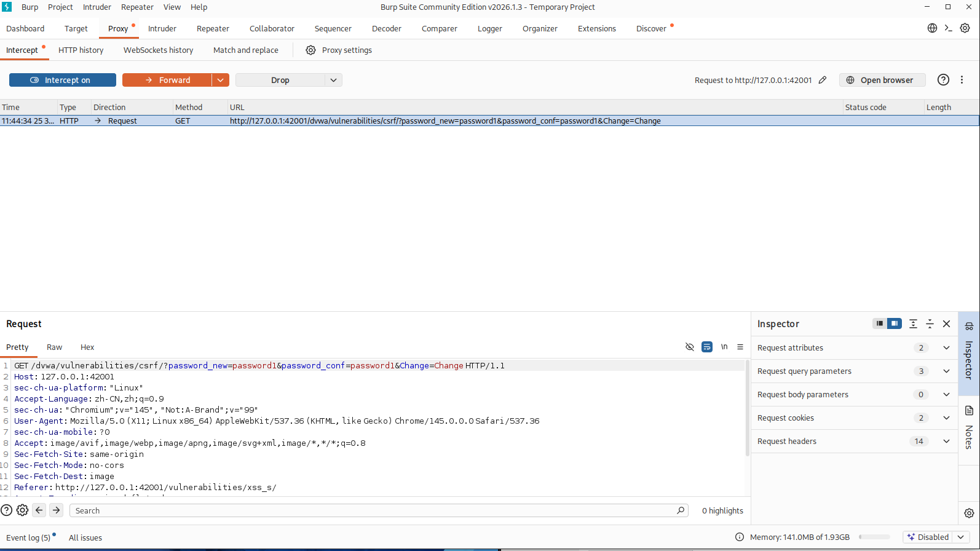Switch to HTTP history tab
Viewport: 980px width, 551px height.
pyautogui.click(x=81, y=50)
